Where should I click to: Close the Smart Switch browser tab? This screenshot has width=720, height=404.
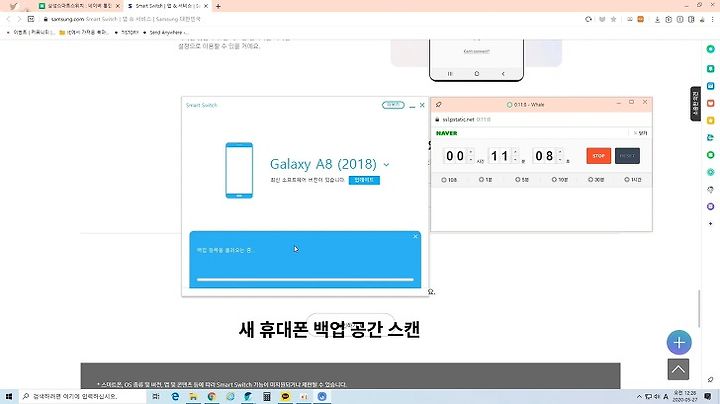206,6
